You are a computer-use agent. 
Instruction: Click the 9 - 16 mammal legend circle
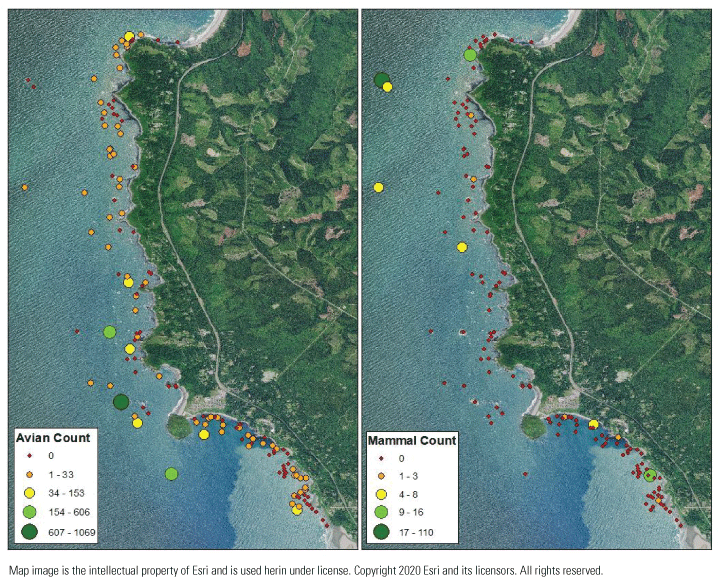point(381,511)
